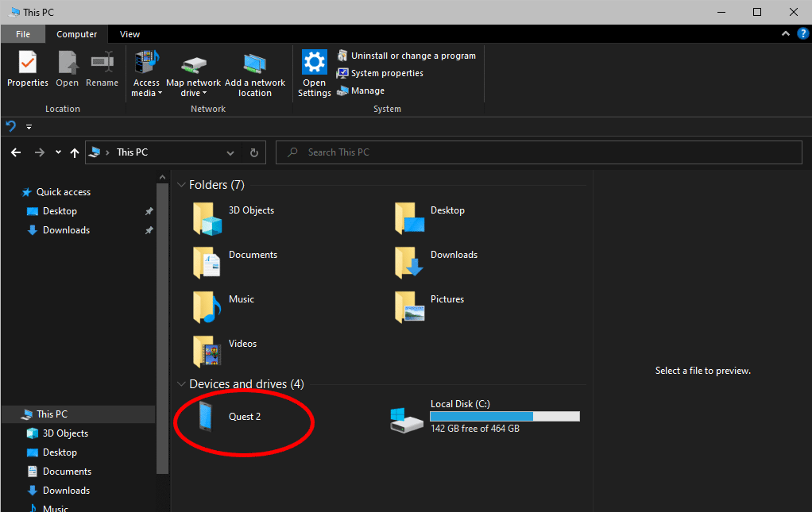The width and height of the screenshot is (812, 512).
Task: Open Settings via gear icon
Action: point(315,62)
